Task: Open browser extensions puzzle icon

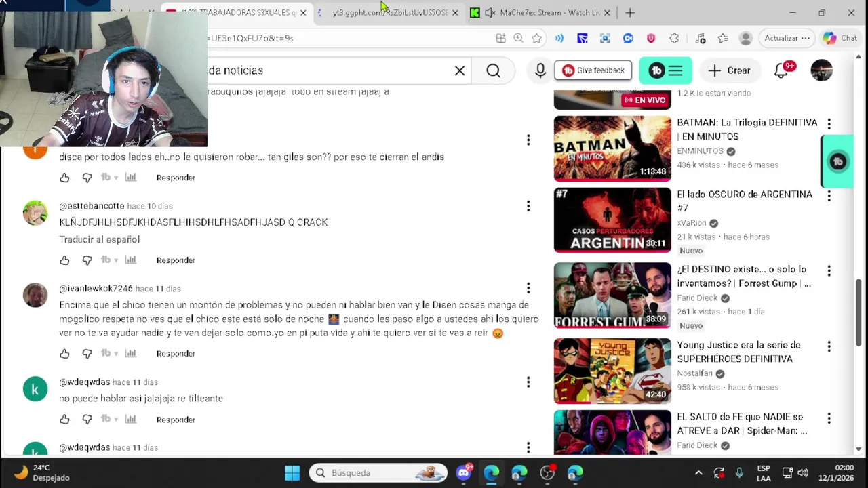Action: click(674, 38)
